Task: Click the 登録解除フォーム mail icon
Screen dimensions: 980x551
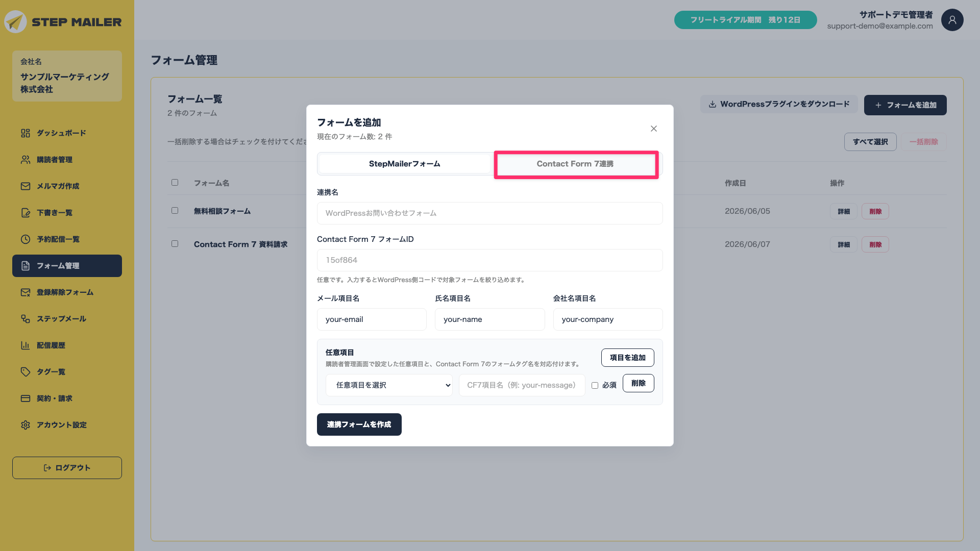Action: pyautogui.click(x=26, y=292)
